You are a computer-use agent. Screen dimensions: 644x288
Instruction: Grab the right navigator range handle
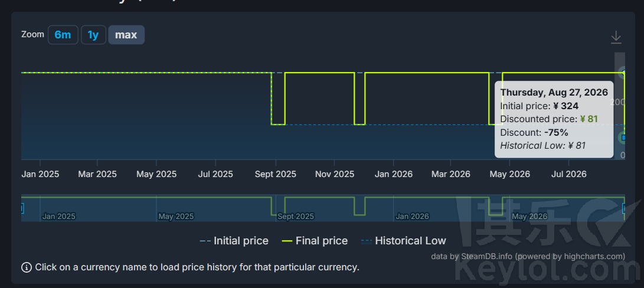point(623,208)
